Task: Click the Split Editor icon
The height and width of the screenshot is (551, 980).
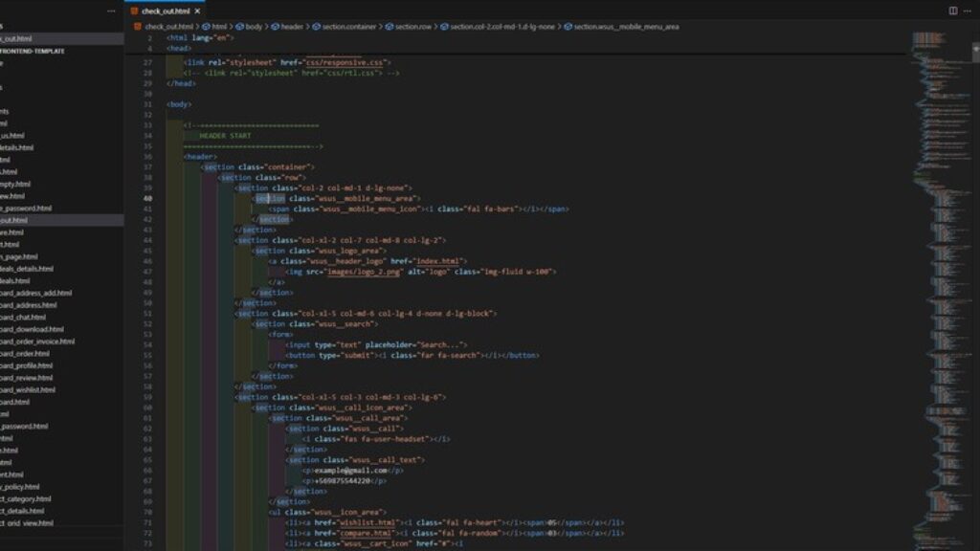Action: point(953,10)
